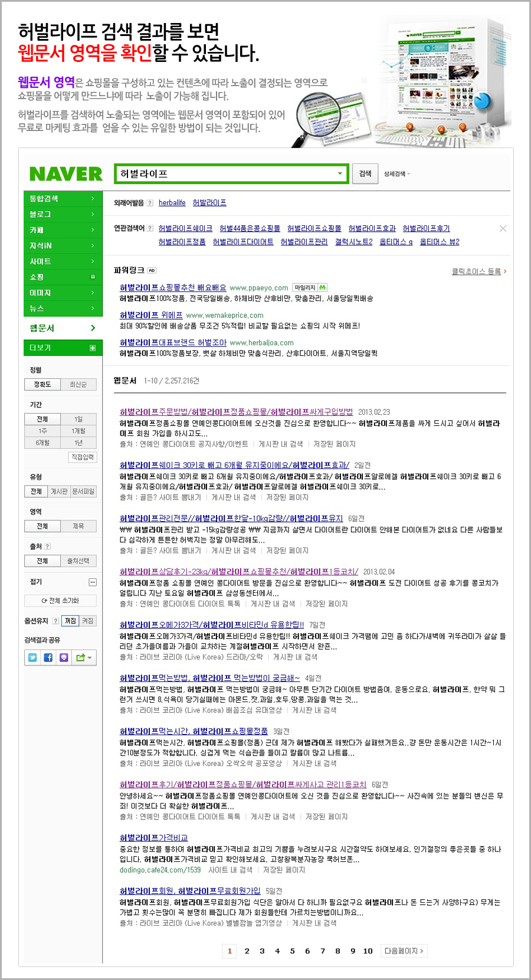Set period filter to 1년
Image resolution: width=531 pixels, height=980 pixels.
click(x=78, y=443)
